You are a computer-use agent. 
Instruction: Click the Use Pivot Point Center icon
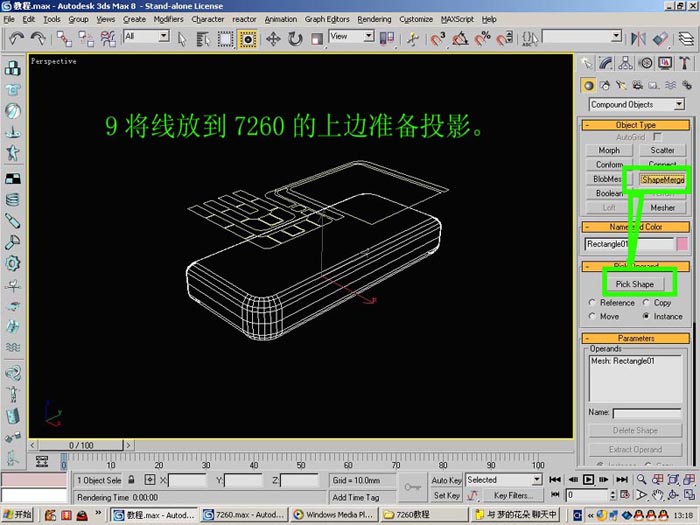tap(387, 39)
